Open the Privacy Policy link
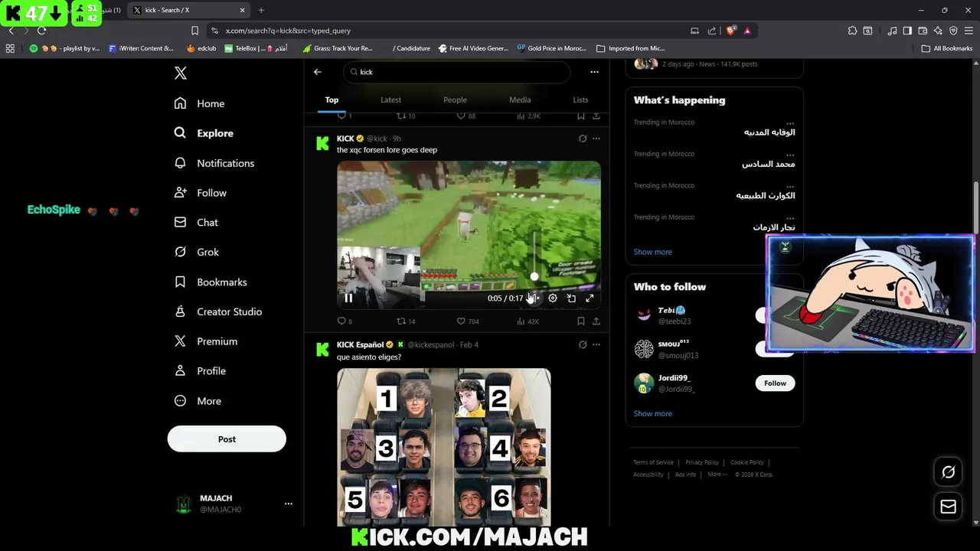The width and height of the screenshot is (980, 551). click(702, 462)
